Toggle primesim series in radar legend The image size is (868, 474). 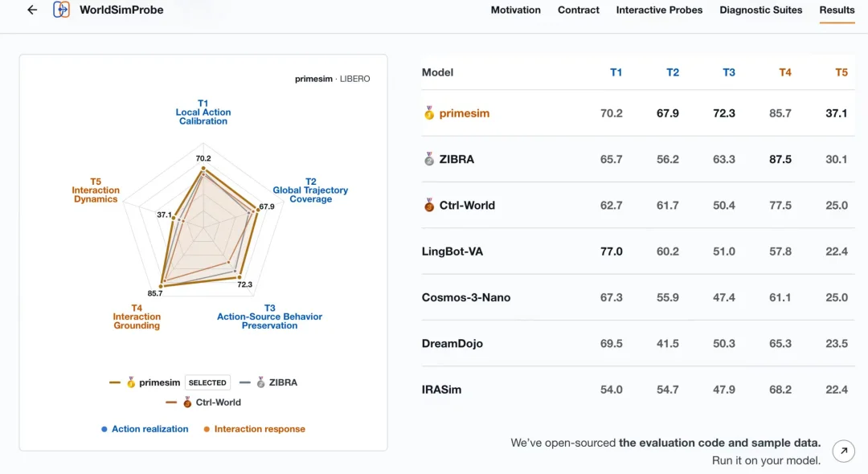pos(145,382)
